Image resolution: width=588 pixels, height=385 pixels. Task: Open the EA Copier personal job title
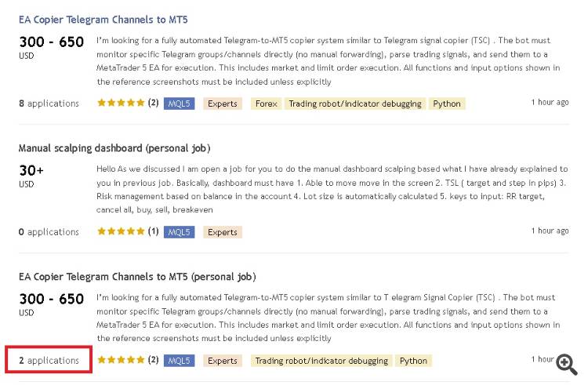click(x=137, y=277)
